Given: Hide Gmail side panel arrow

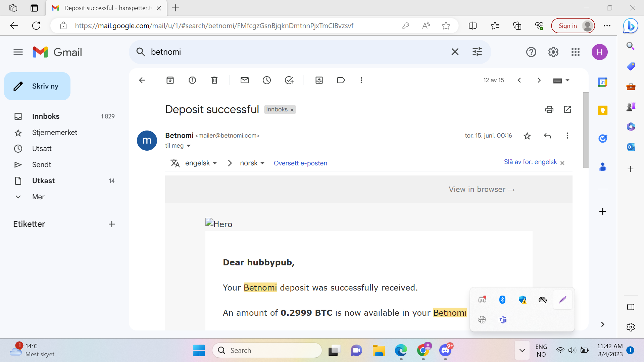Looking at the screenshot, I should click(603, 324).
